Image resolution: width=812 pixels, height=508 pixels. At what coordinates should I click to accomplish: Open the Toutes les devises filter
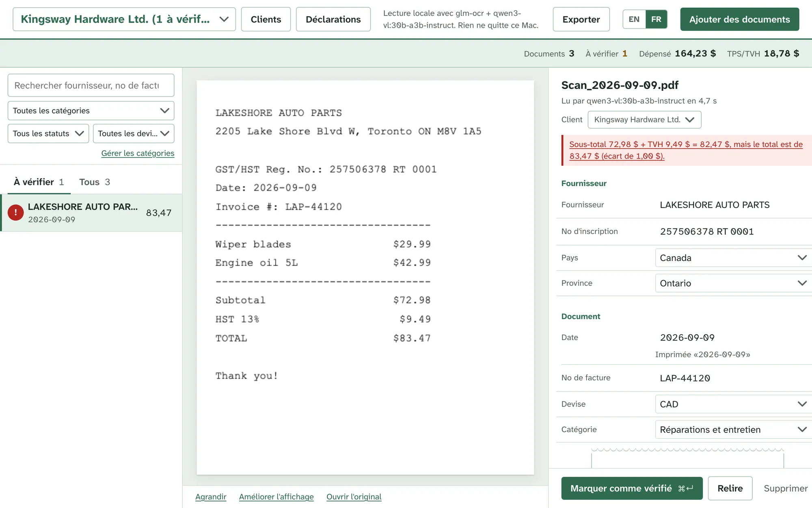click(x=134, y=133)
